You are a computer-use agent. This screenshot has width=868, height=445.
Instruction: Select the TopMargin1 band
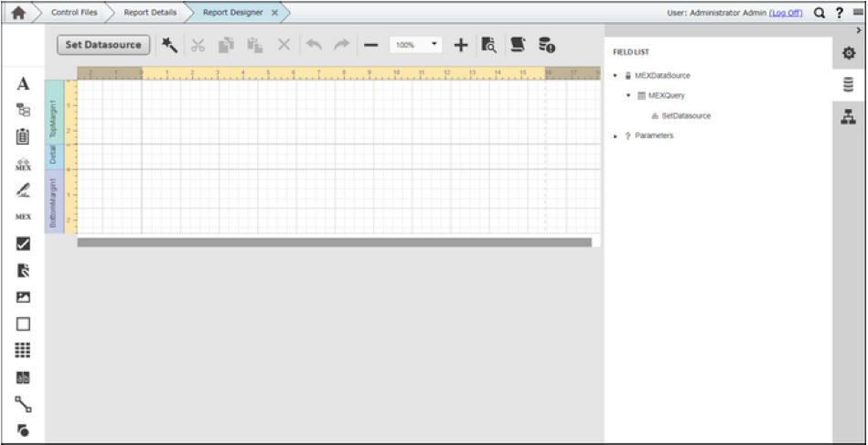coord(54,113)
